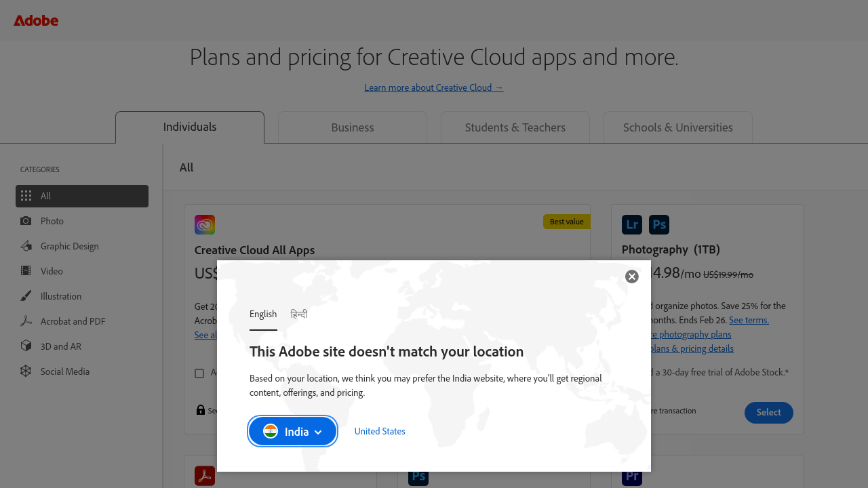Viewport: 868px width, 488px height.
Task: Open Learn more about Creative Cloud link
Action: pyautogui.click(x=434, y=87)
